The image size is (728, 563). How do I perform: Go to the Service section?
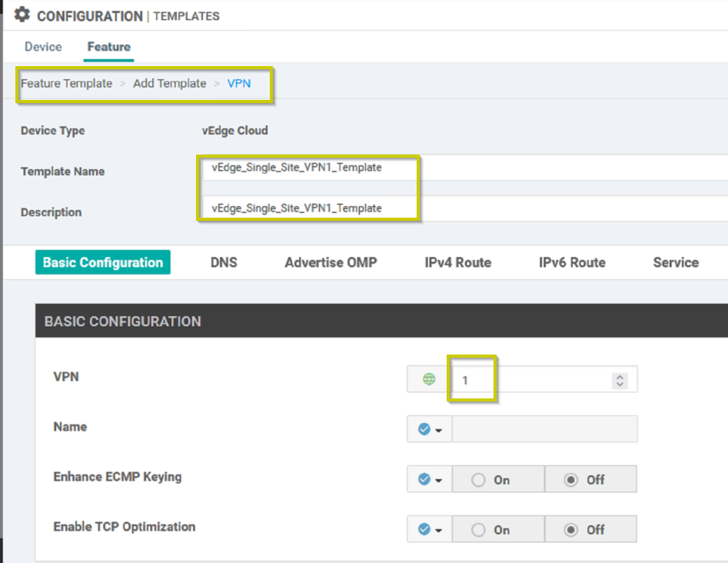click(676, 262)
